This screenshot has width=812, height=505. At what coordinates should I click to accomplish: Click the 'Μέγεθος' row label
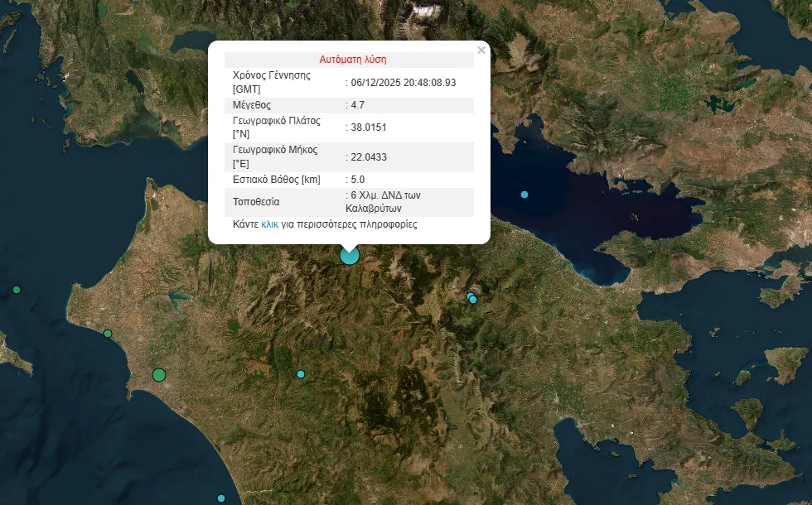tap(252, 105)
